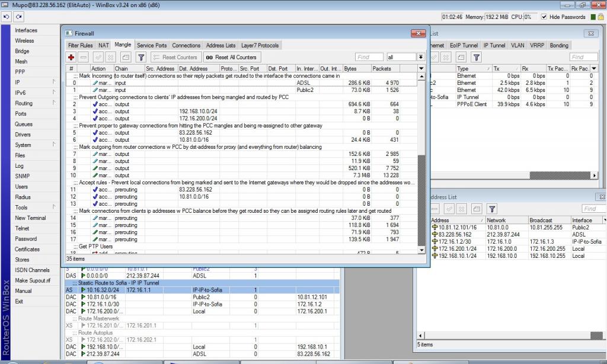The image size is (607, 364).
Task: Open New Terminal from the sidebar
Action: [x=30, y=218]
